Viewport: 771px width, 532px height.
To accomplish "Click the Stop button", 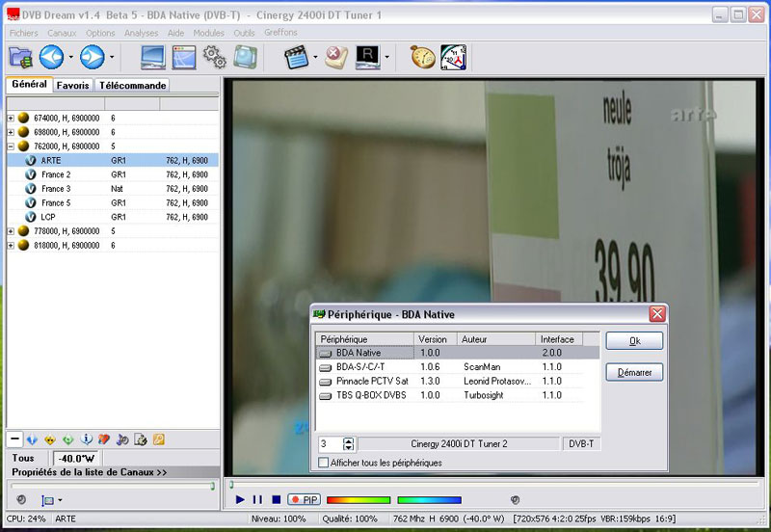I will 277,499.
